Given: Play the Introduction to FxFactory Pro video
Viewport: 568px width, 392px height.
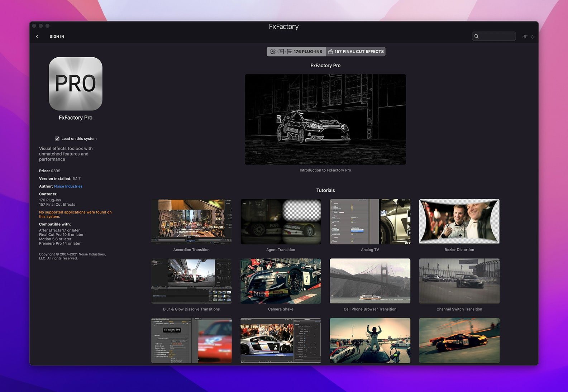Looking at the screenshot, I should [325, 119].
